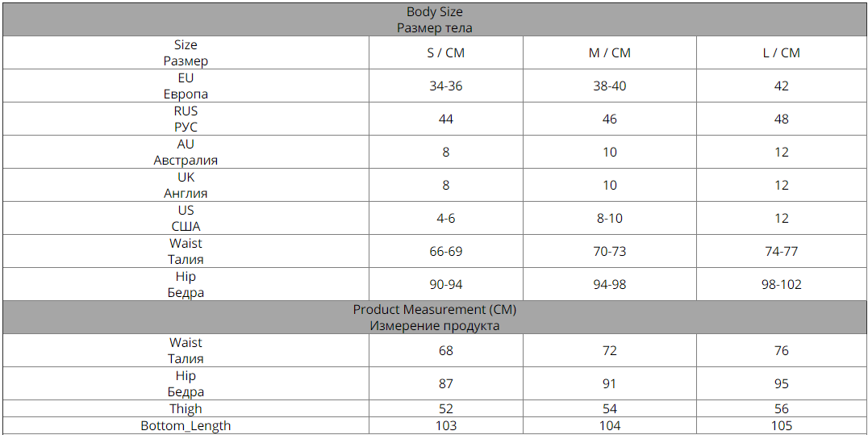Click the 34-36 EU size cell

[445, 86]
